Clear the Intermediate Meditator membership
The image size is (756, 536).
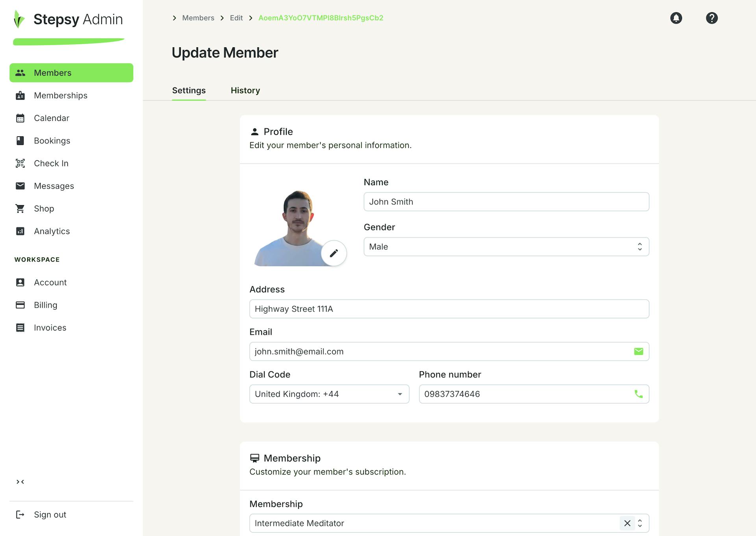(x=627, y=523)
